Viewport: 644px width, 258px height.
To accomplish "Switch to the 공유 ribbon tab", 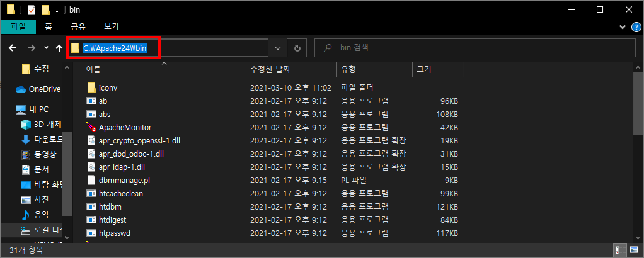I will (x=78, y=26).
